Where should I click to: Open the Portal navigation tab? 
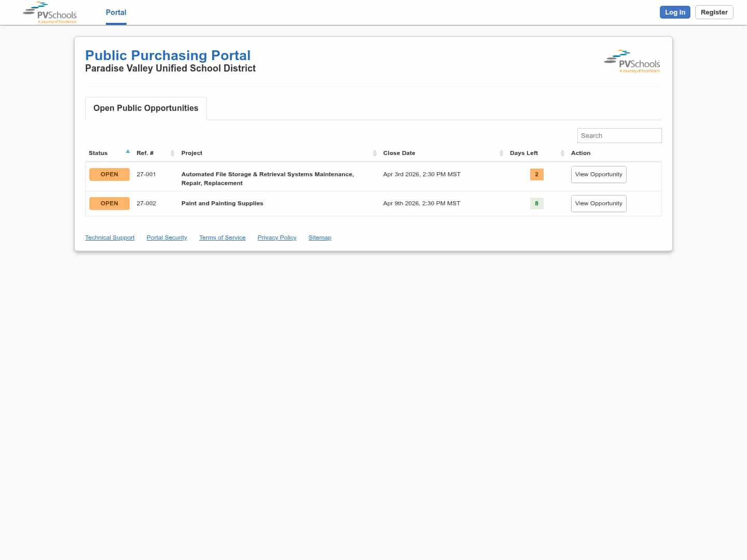click(116, 12)
